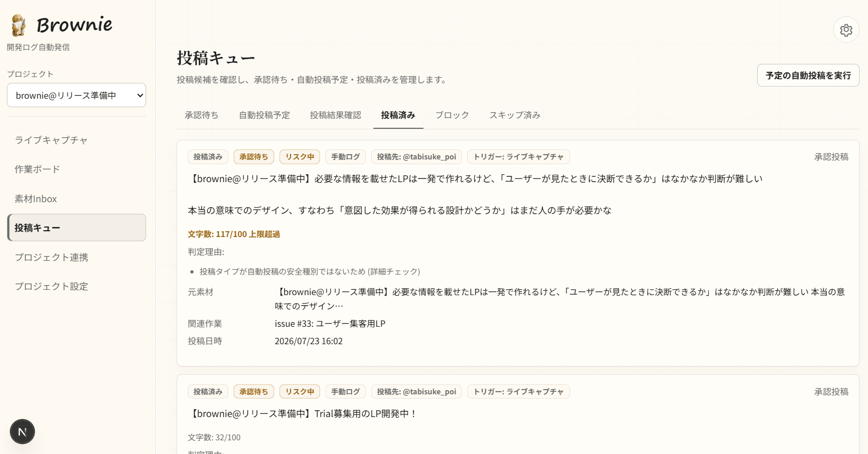Click トリガー: ライブキャプチャ tag on second card
This screenshot has width=868, height=454.
click(x=518, y=392)
